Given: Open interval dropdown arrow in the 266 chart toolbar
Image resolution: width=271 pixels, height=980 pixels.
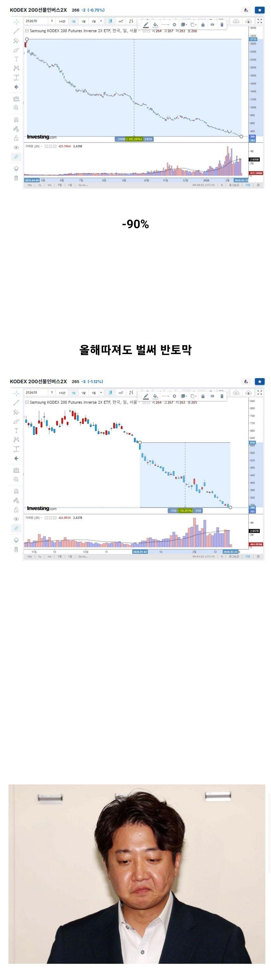Looking at the screenshot, I should pyautogui.click(x=101, y=21).
